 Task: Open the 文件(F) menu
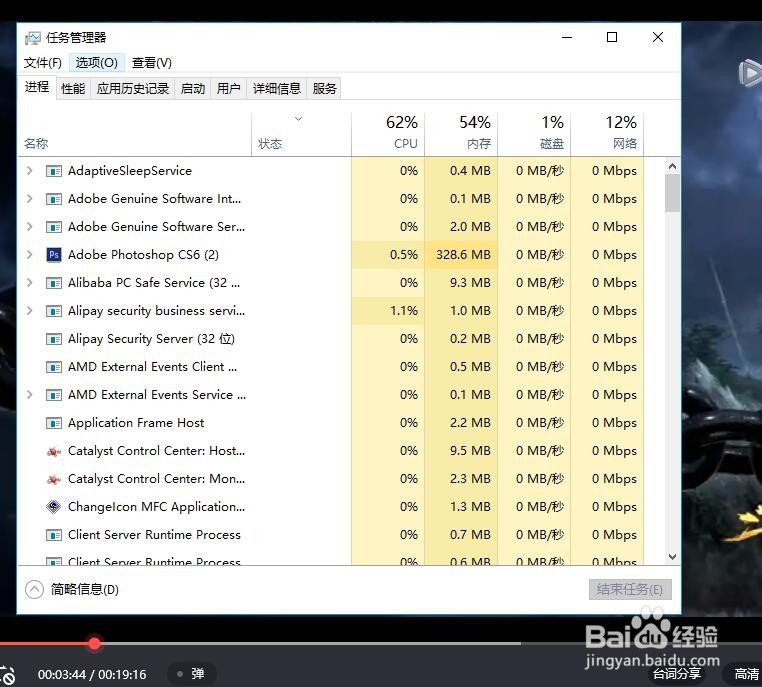[43, 63]
